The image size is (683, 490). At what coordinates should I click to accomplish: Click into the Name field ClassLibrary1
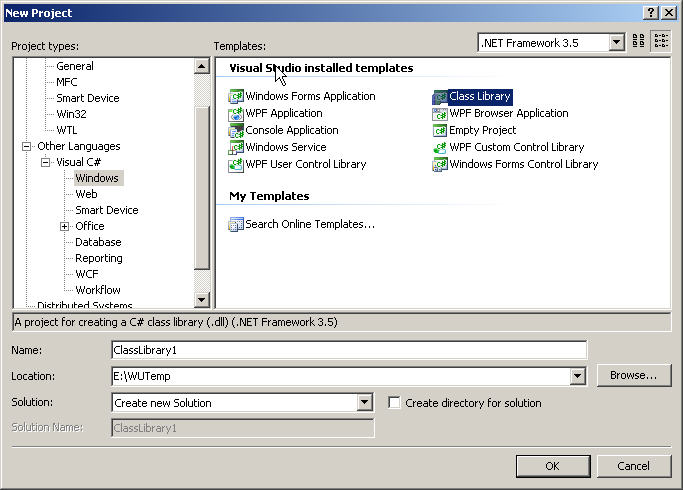tap(349, 350)
